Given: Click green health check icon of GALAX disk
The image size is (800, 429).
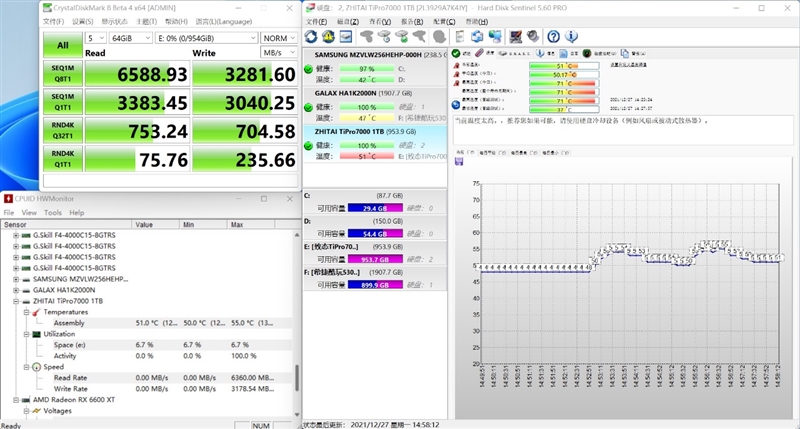Looking at the screenshot, I should click(x=308, y=107).
